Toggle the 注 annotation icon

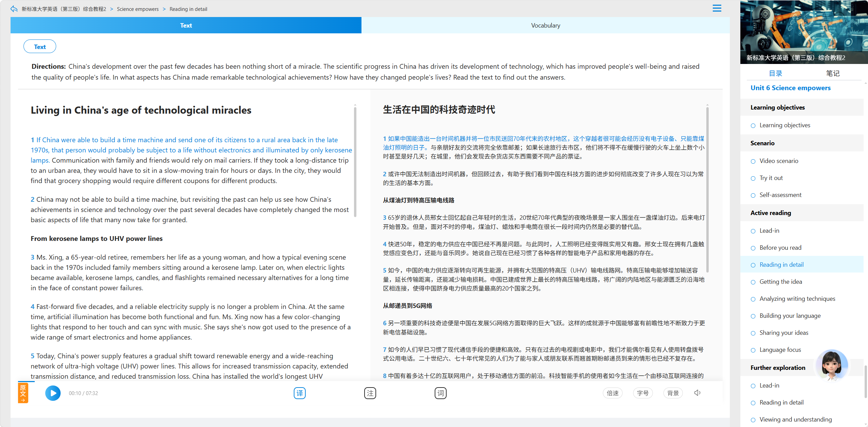[370, 393]
